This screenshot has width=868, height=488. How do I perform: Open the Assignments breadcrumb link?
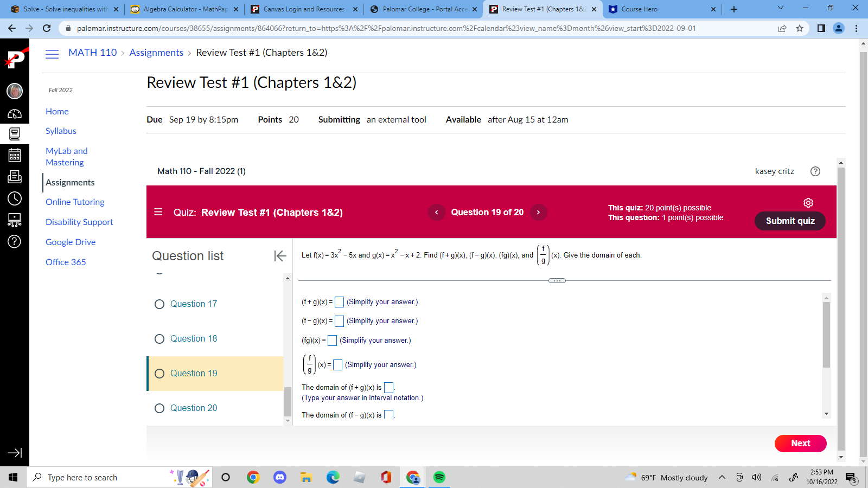(x=156, y=53)
